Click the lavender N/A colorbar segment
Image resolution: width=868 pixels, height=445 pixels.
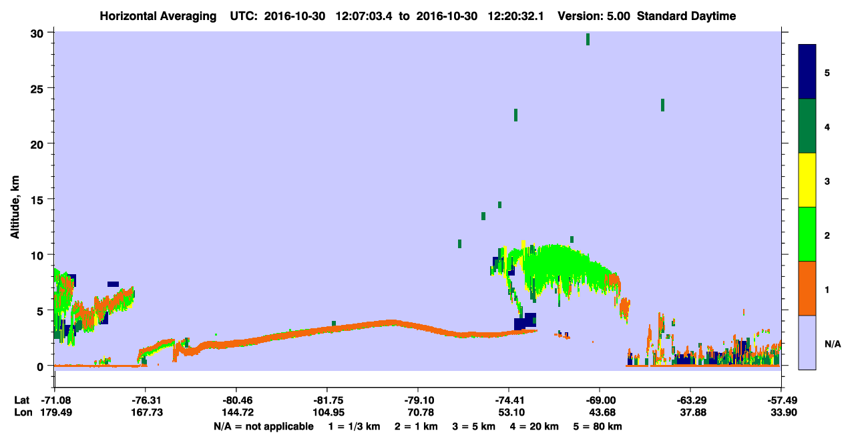tap(807, 342)
